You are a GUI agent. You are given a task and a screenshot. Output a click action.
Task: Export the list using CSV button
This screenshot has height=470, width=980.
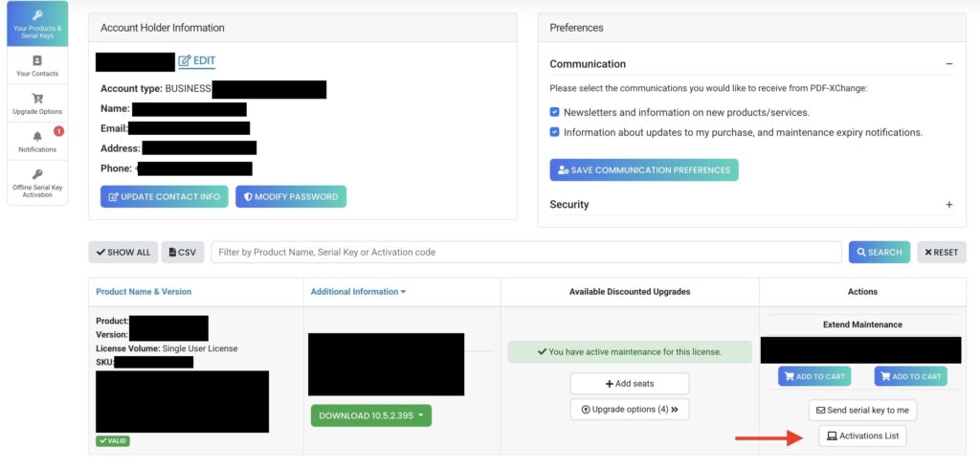click(183, 253)
